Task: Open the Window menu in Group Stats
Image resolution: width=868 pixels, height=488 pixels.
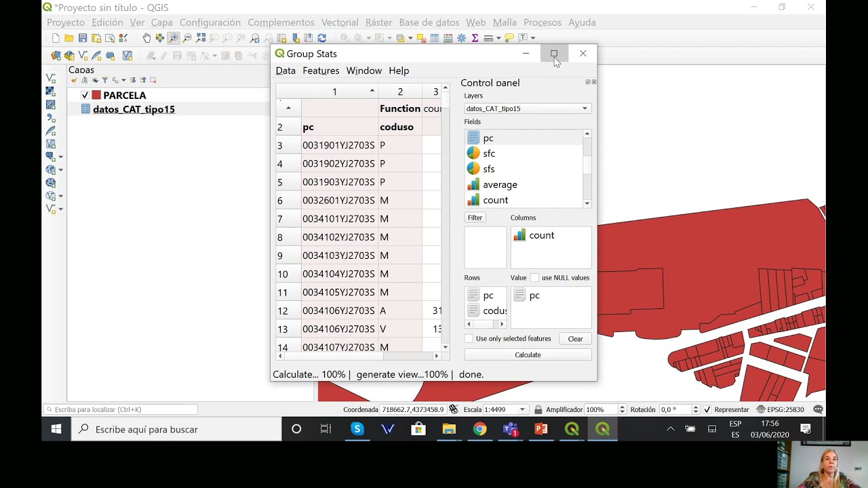Action: tap(364, 70)
